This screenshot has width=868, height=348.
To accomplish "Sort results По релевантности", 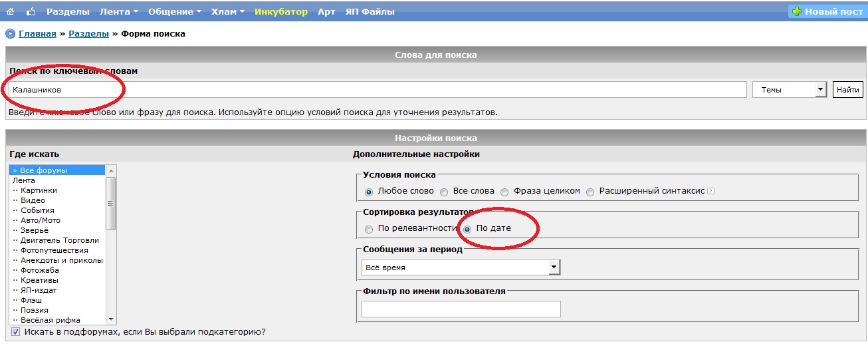I will pyautogui.click(x=369, y=229).
